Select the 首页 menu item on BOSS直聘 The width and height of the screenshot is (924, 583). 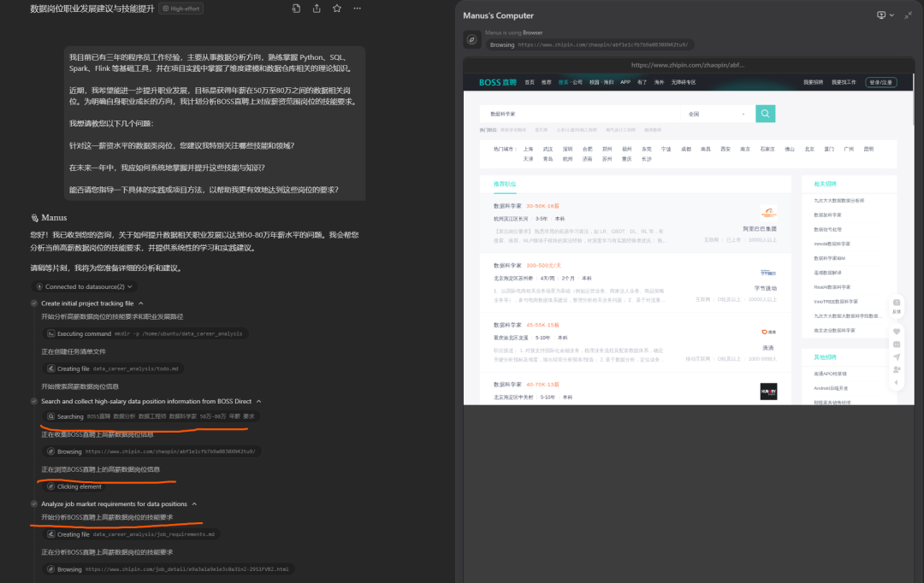point(530,82)
